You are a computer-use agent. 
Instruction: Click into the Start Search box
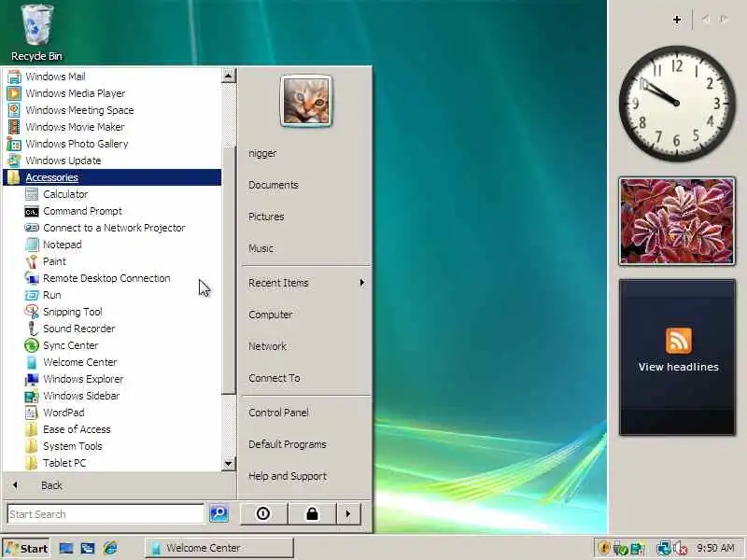[106, 514]
